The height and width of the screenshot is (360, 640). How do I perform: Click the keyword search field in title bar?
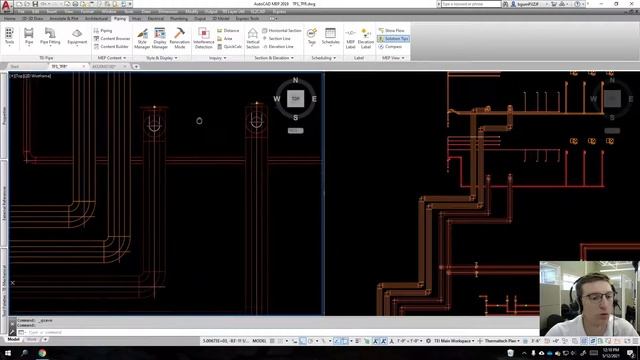pyautogui.click(x=471, y=4)
